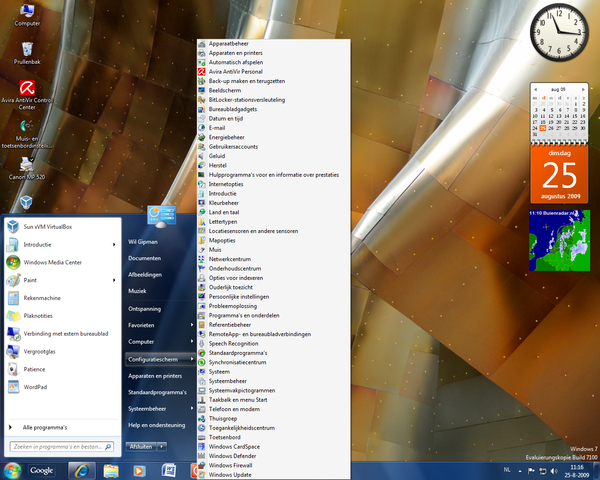Open Help en ondersteuning
Image resolution: width=600 pixels, height=480 pixels.
click(157, 425)
